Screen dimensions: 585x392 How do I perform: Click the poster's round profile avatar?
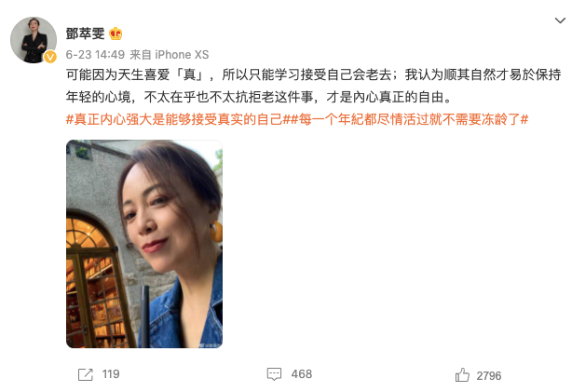[x=34, y=39]
